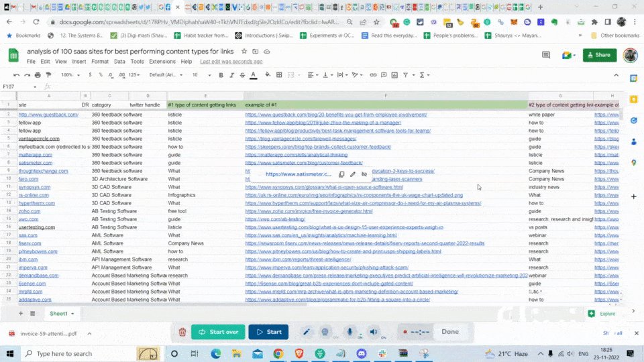Click the green Share button
The height and width of the screenshot is (362, 644).
pos(600,55)
